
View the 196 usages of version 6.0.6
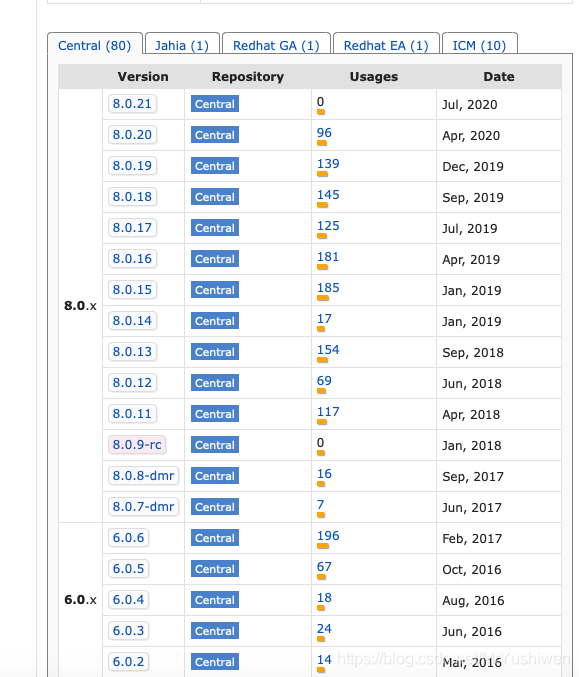pyautogui.click(x=328, y=535)
